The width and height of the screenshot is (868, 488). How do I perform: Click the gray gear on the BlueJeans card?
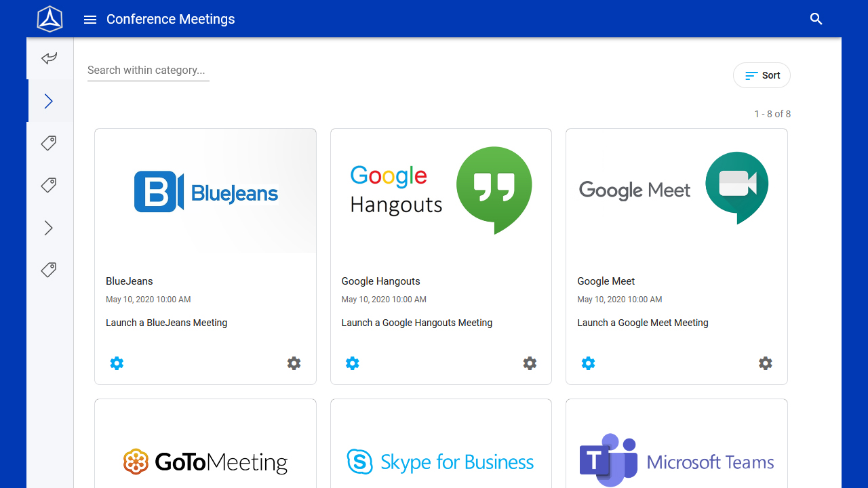pyautogui.click(x=294, y=363)
